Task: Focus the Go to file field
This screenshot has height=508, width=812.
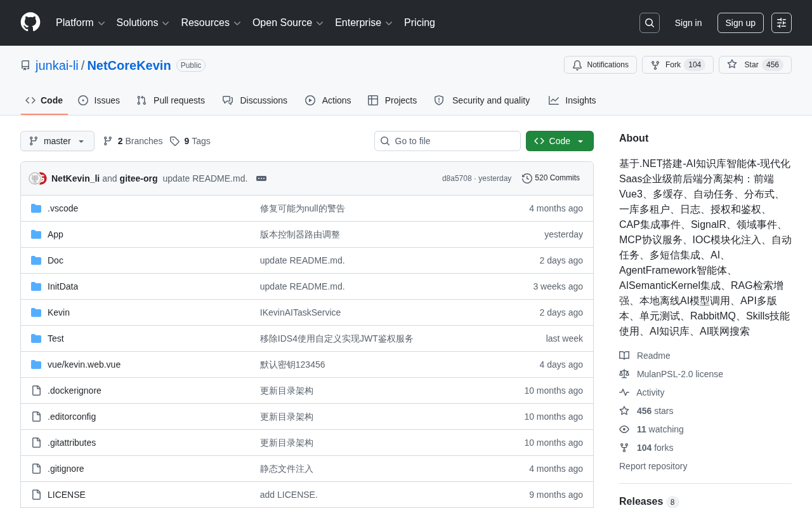Action: tap(447, 141)
